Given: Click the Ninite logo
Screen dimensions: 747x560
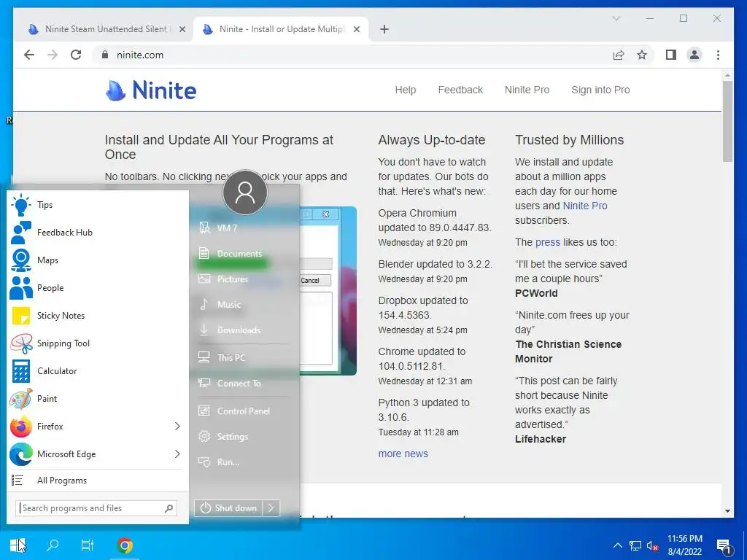Looking at the screenshot, I should (x=150, y=90).
